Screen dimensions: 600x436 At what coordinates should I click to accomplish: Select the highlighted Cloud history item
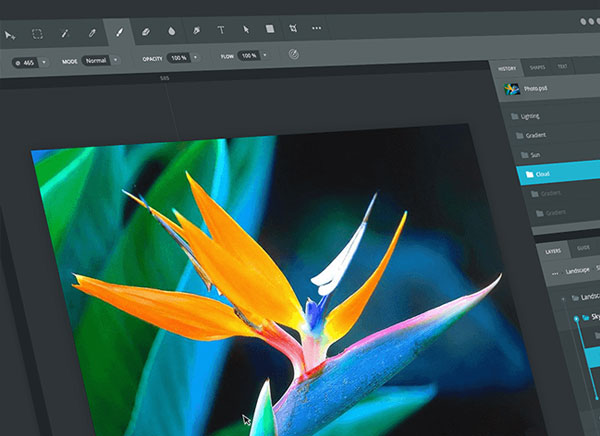click(559, 174)
